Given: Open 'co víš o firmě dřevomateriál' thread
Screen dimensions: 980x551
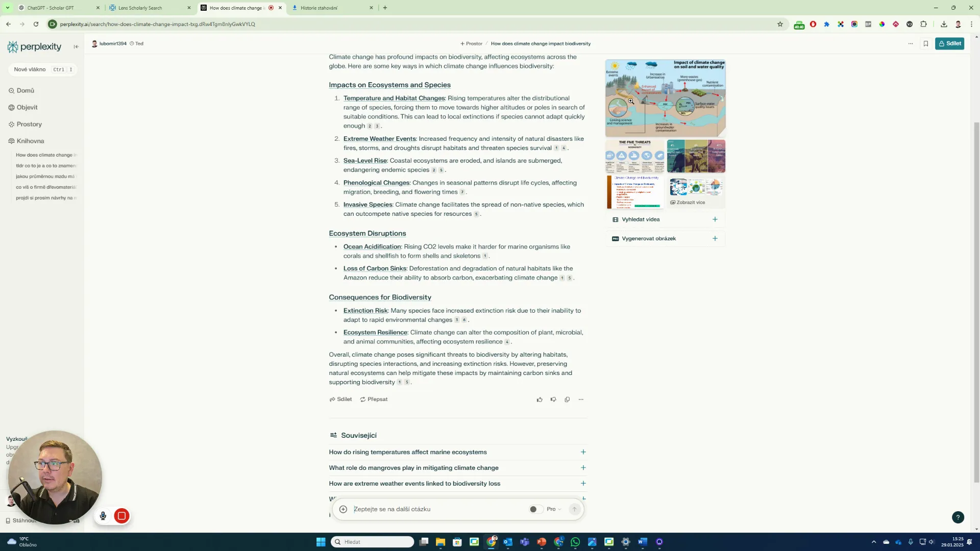Looking at the screenshot, I should click(46, 187).
